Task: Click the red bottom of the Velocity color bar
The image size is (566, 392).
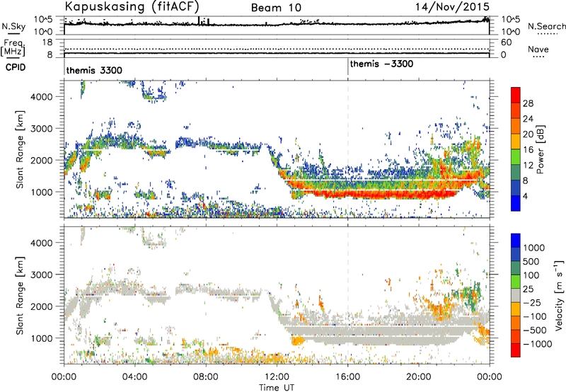Action: 516,350
